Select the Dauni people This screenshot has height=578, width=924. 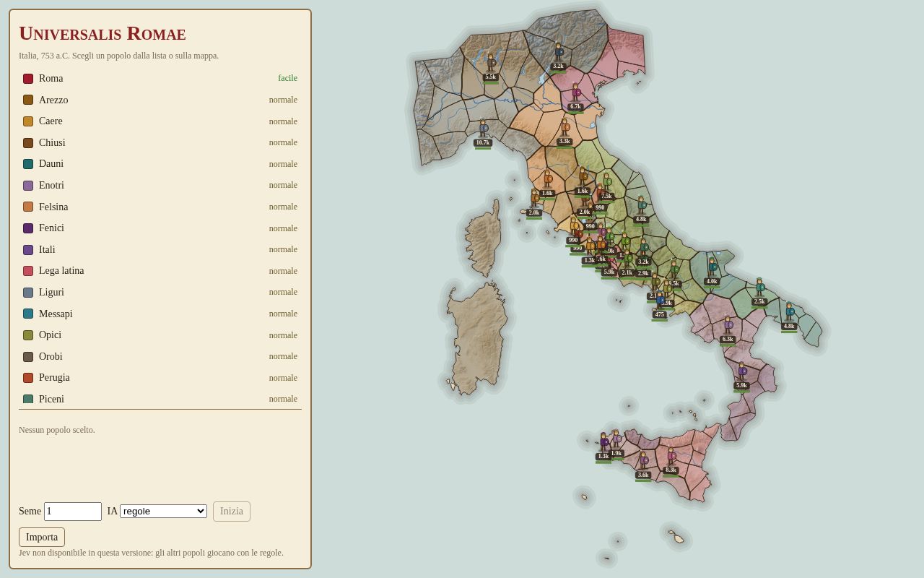click(160, 164)
